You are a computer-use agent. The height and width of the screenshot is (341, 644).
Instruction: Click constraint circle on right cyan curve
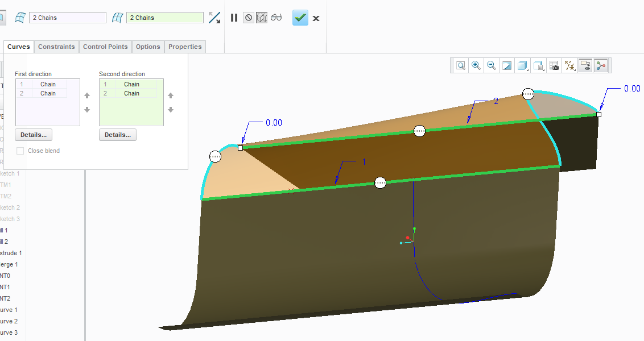tap(528, 94)
